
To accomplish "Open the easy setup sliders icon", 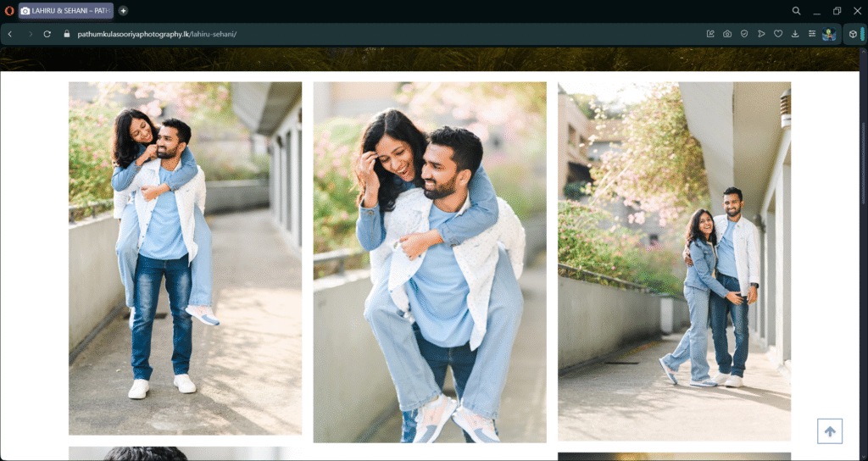I will [x=811, y=34].
